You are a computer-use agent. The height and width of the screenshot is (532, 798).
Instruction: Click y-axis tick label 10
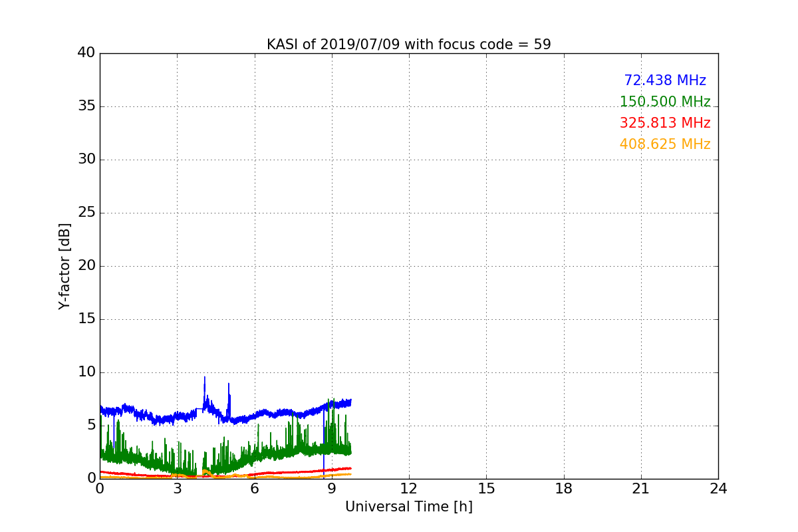[86, 372]
